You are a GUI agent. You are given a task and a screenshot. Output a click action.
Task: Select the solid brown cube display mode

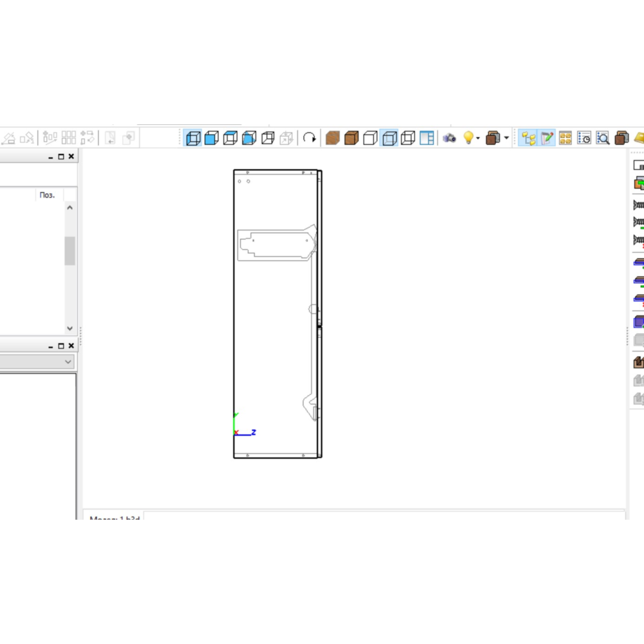(351, 138)
